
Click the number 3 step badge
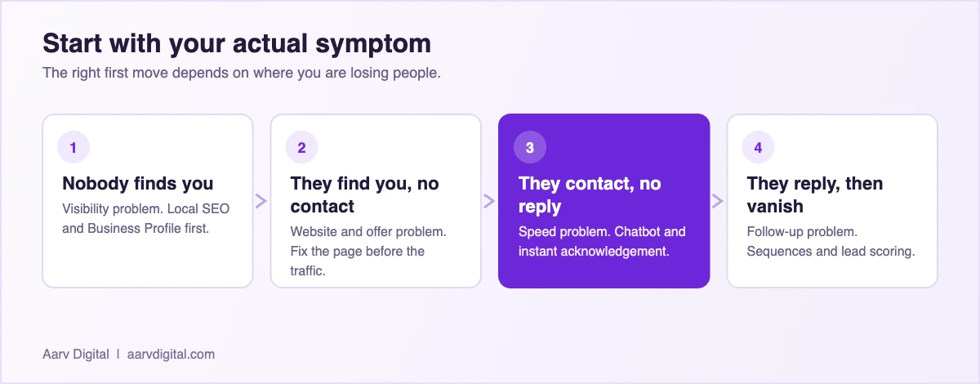click(x=530, y=148)
